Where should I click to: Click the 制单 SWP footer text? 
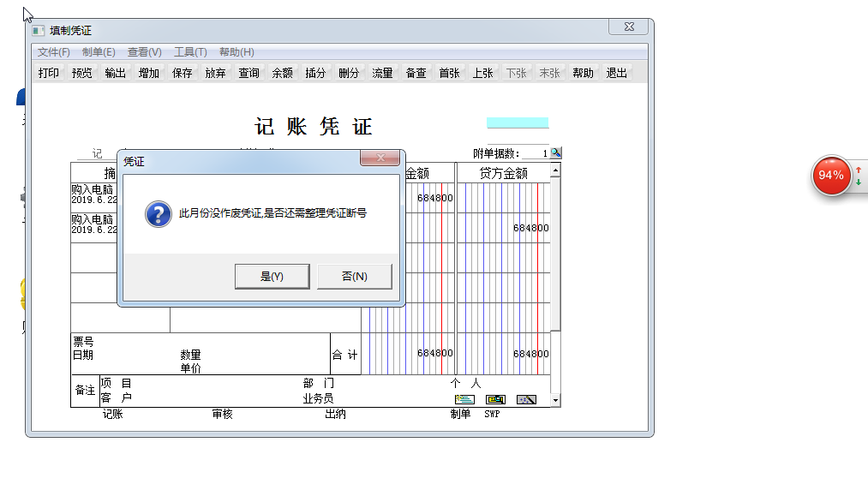[x=475, y=414]
